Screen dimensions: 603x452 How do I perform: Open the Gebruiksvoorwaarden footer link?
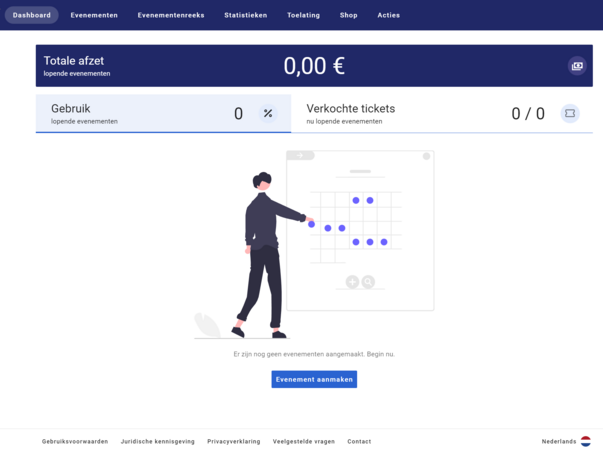point(75,441)
